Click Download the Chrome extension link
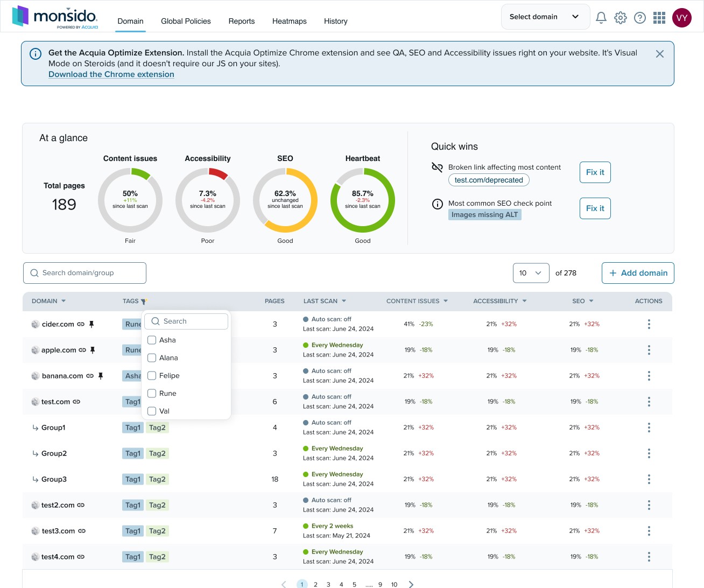The width and height of the screenshot is (704, 588). click(x=111, y=74)
